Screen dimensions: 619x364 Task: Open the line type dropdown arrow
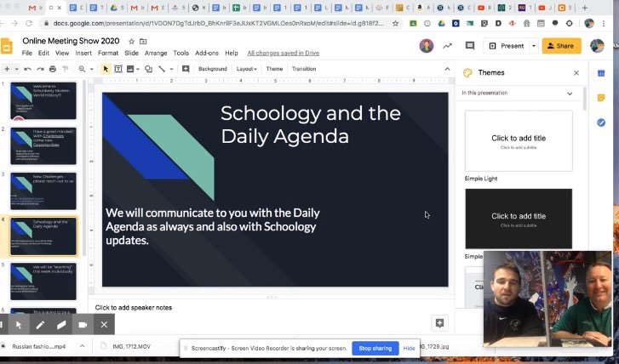tap(171, 69)
